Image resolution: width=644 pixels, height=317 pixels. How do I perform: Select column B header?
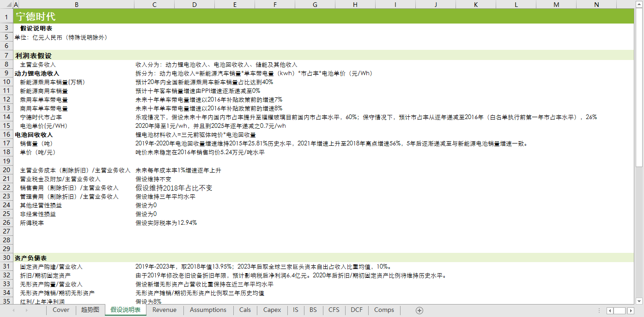tap(76, 4)
